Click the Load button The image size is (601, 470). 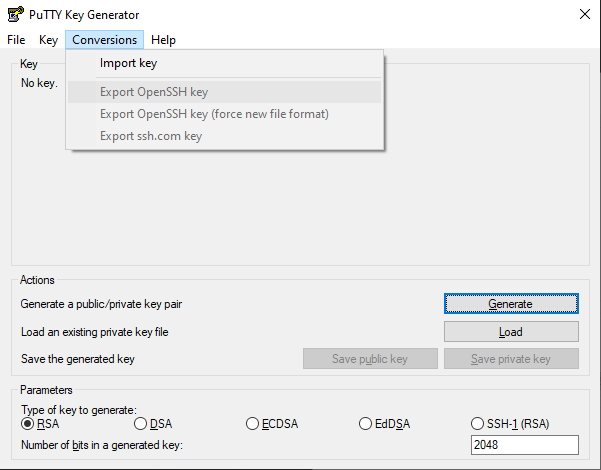click(511, 332)
